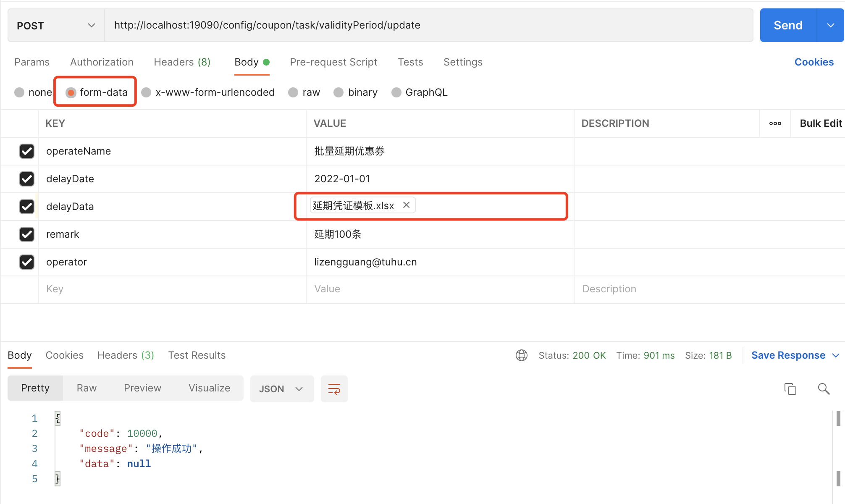The height and width of the screenshot is (504, 845).
Task: Copy the response body using the copy icon
Action: [x=790, y=388]
